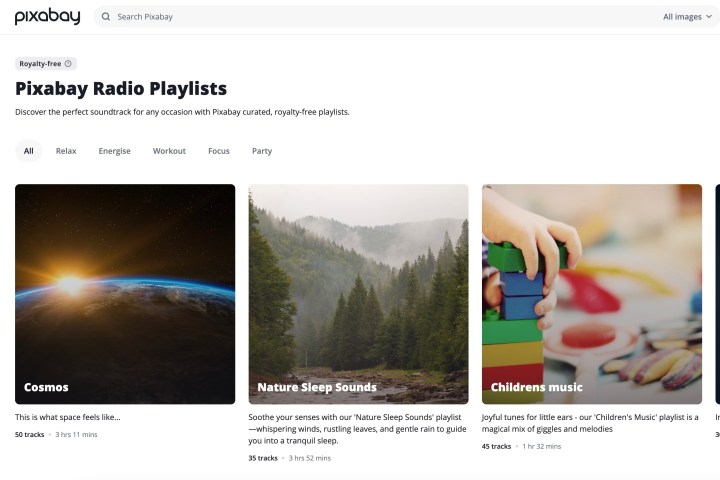Open the partially visible fourth playlist card
Image resolution: width=720 pixels, height=480 pixels.
click(x=718, y=294)
